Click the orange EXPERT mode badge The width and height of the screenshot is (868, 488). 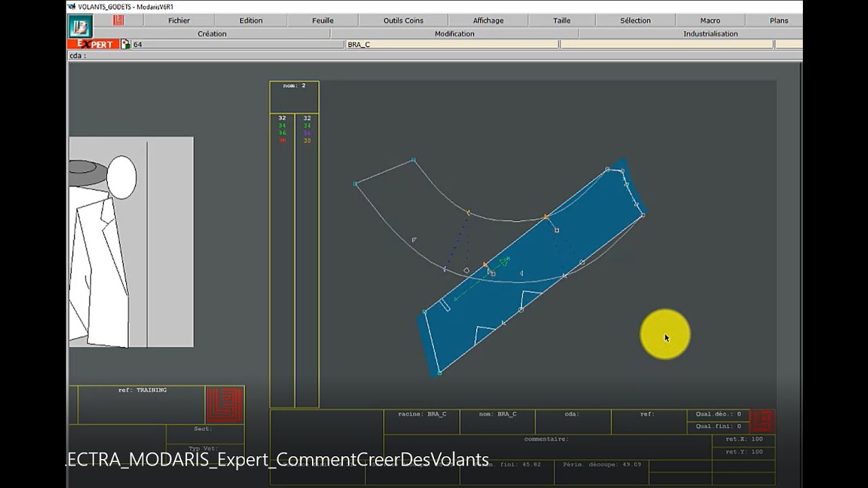(x=94, y=44)
